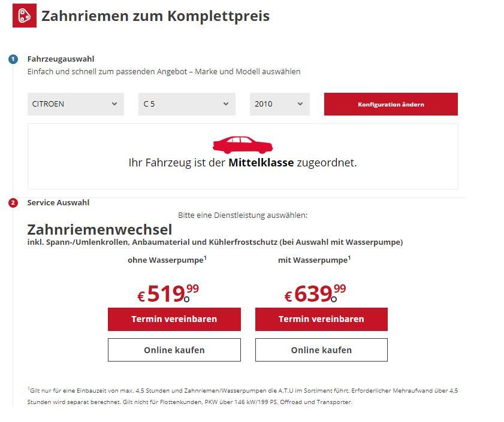Book appointment for option ohne Wasserpumpe

[x=174, y=319]
